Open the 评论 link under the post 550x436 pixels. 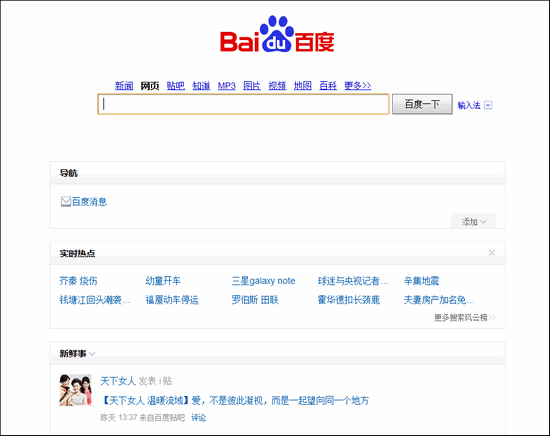click(x=199, y=417)
